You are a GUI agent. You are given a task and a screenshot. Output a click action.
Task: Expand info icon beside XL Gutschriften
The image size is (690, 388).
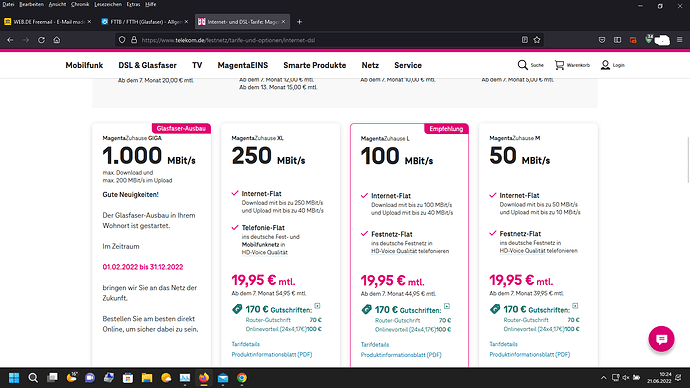point(317,306)
